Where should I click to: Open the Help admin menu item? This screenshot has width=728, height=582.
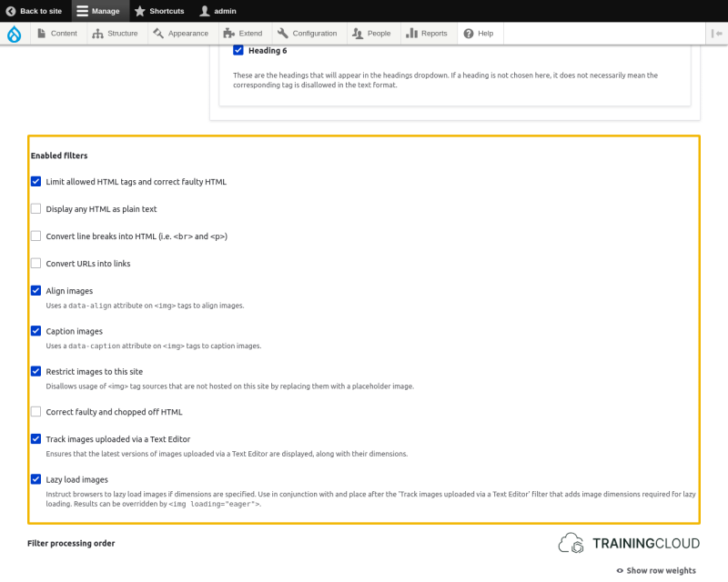point(479,34)
